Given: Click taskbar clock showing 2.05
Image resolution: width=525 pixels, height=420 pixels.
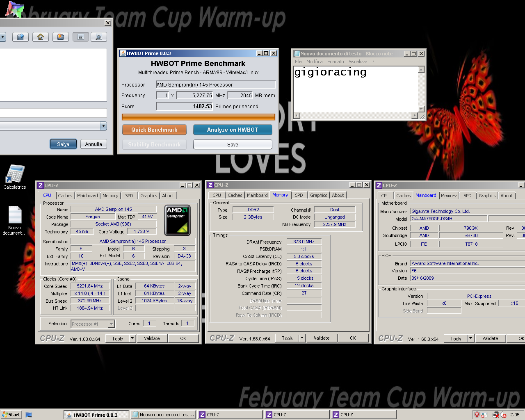Looking at the screenshot, I should click(x=515, y=415).
